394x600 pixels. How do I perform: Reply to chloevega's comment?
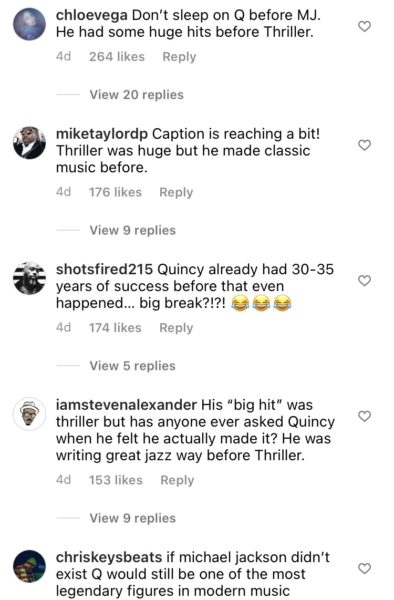(x=179, y=57)
